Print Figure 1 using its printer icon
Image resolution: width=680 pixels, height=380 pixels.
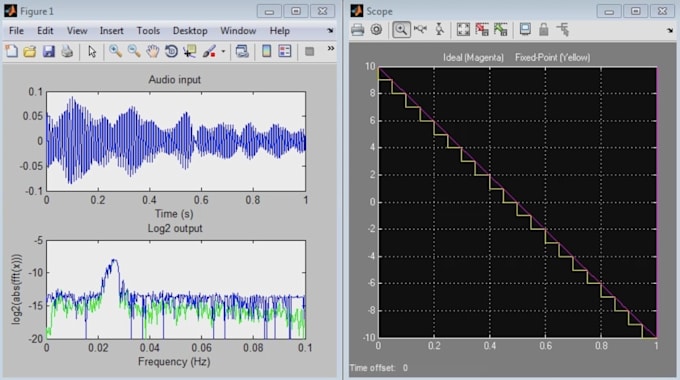(x=67, y=51)
